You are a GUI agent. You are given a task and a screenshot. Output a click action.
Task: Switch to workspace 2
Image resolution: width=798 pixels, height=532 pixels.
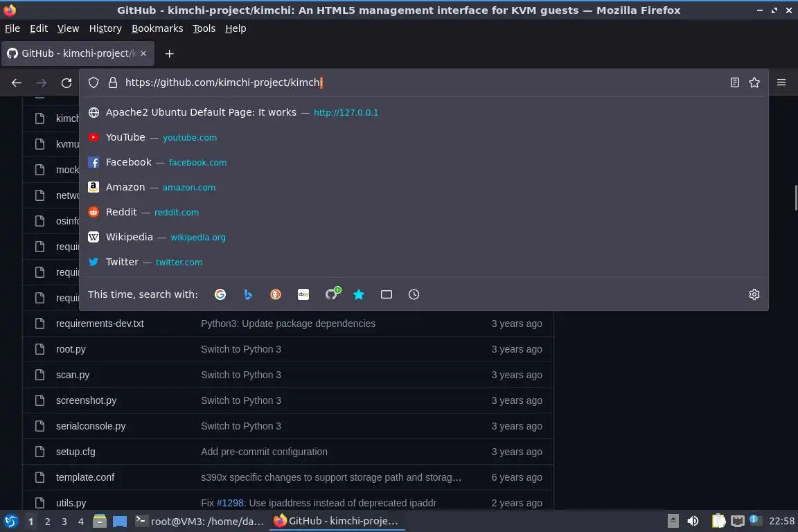pos(47,522)
